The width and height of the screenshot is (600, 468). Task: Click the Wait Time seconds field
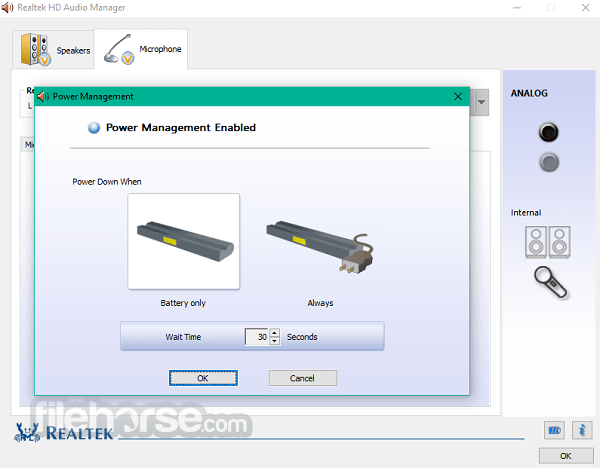257,337
